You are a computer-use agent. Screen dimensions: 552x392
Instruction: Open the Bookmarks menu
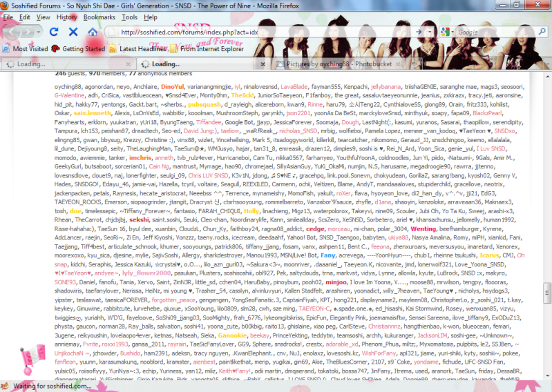point(99,17)
